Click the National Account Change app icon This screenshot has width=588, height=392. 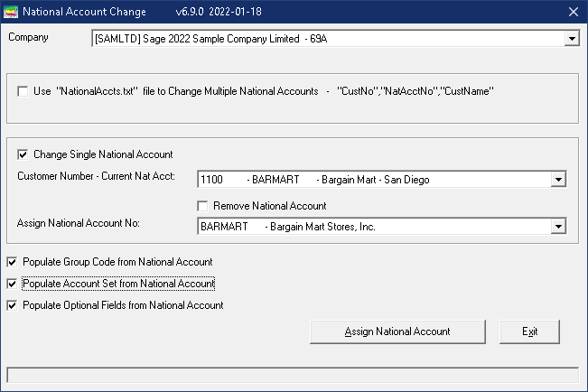pos(11,12)
